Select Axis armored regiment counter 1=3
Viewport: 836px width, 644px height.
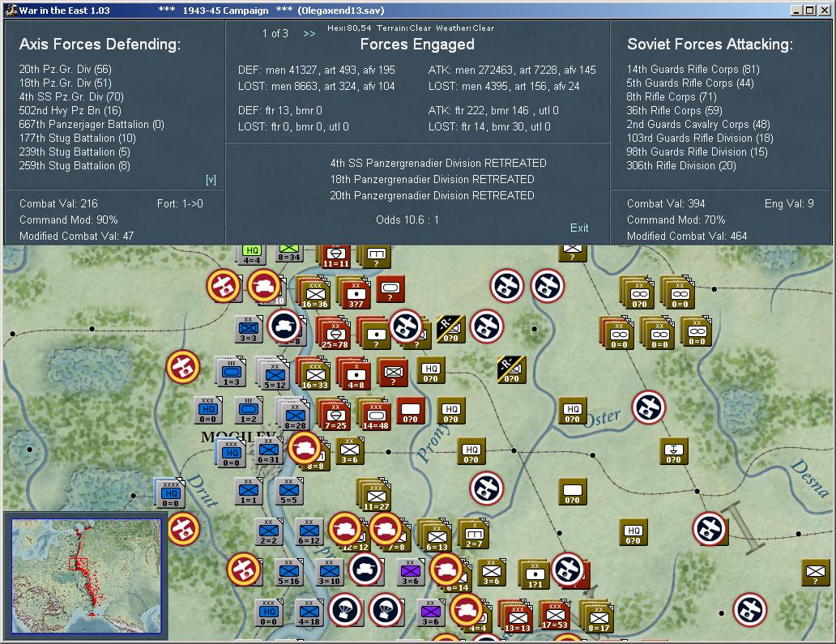coord(232,372)
